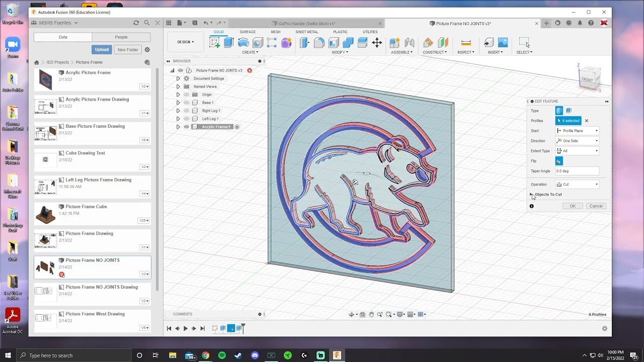The height and width of the screenshot is (362, 644).
Task: Switch to the MESH tab
Action: pyautogui.click(x=276, y=32)
